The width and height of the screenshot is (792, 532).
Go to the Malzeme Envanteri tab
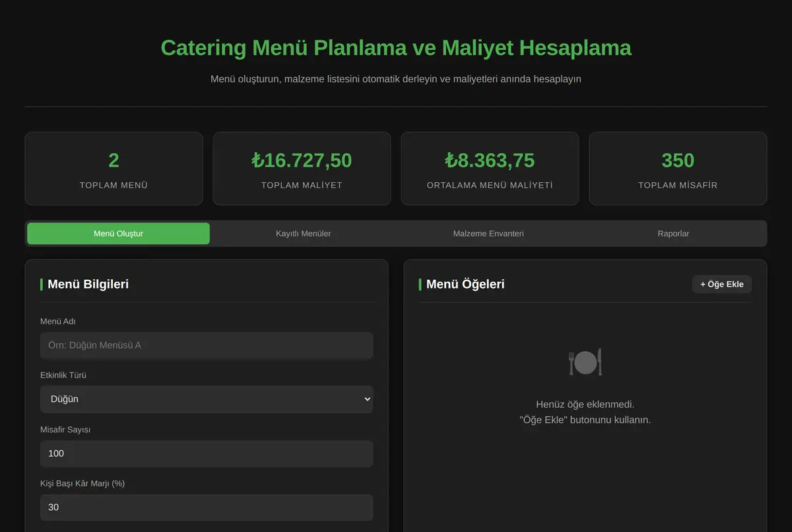tap(488, 234)
